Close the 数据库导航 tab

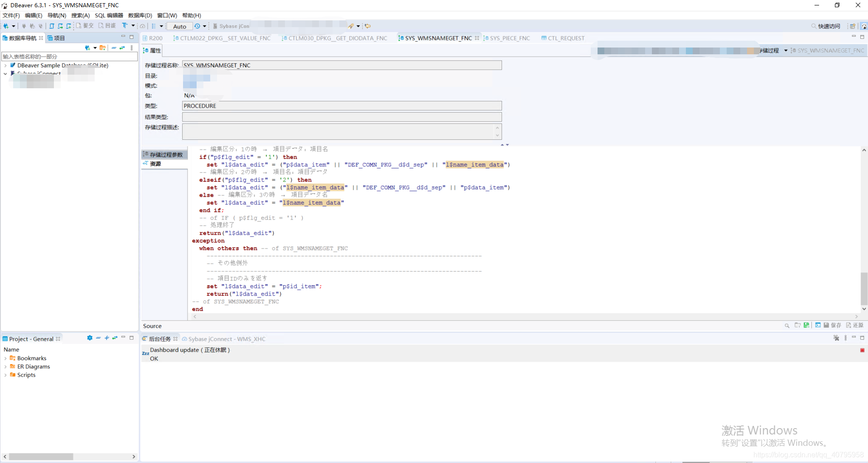41,38
